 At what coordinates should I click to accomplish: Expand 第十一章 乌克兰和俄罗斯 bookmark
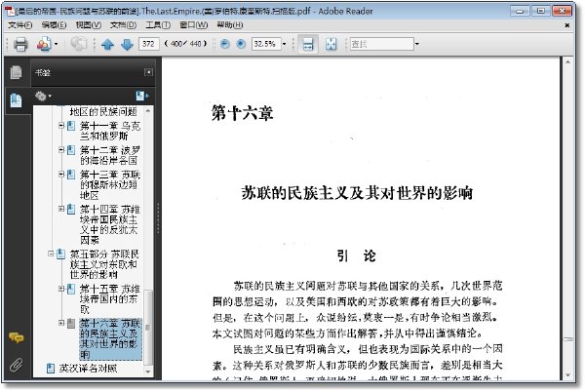[x=61, y=126]
